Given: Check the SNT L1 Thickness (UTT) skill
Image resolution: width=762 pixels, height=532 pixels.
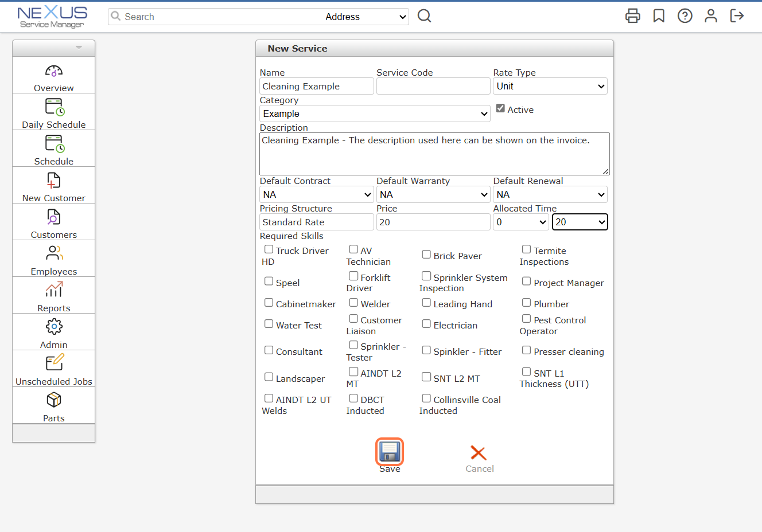Looking at the screenshot, I should pyautogui.click(x=526, y=372).
